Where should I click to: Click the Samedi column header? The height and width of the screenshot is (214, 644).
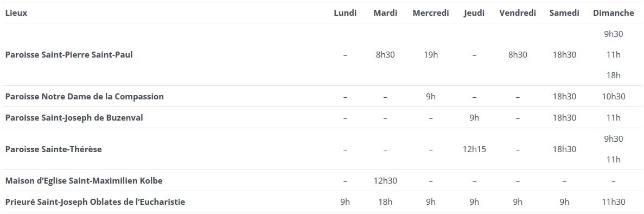564,12
